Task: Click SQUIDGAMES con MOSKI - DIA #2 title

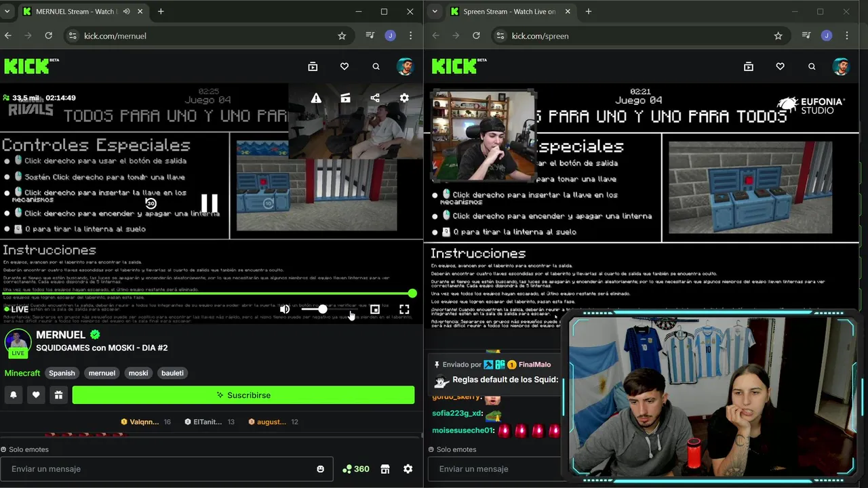Action: [x=102, y=348]
